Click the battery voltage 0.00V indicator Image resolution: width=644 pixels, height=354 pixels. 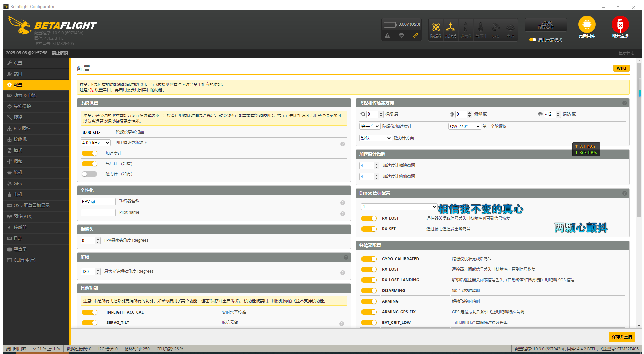coord(402,24)
